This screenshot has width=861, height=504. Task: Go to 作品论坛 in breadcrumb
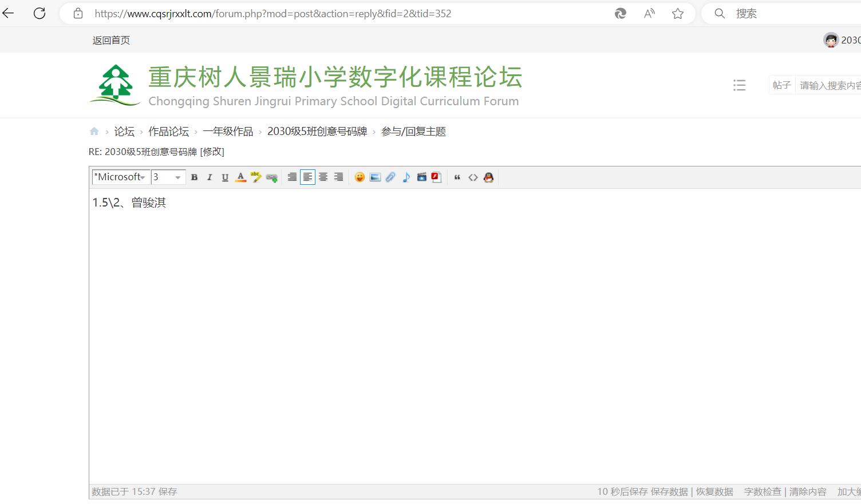pyautogui.click(x=168, y=132)
